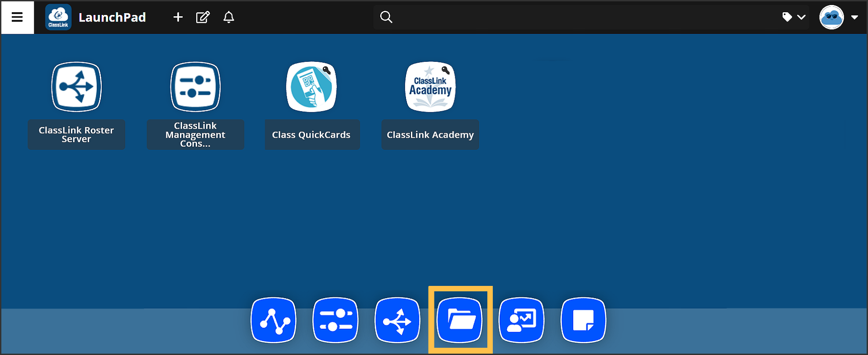Open Roster Server arrows icon in dock
Viewport: 868px width, 355px height.
[x=397, y=320]
